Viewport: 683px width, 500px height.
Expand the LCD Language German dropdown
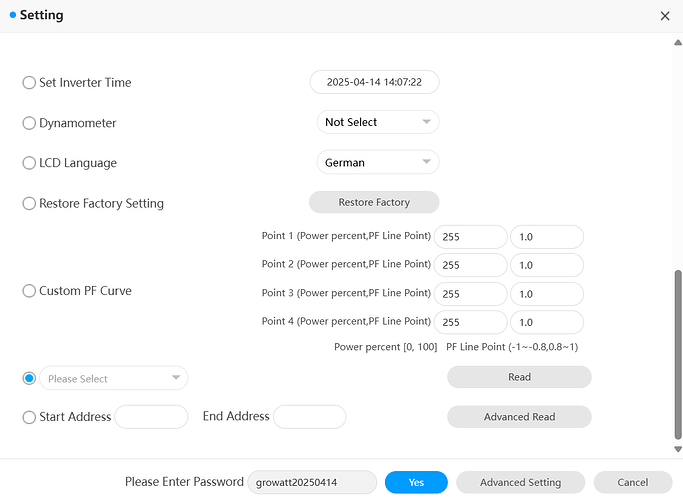click(x=378, y=162)
